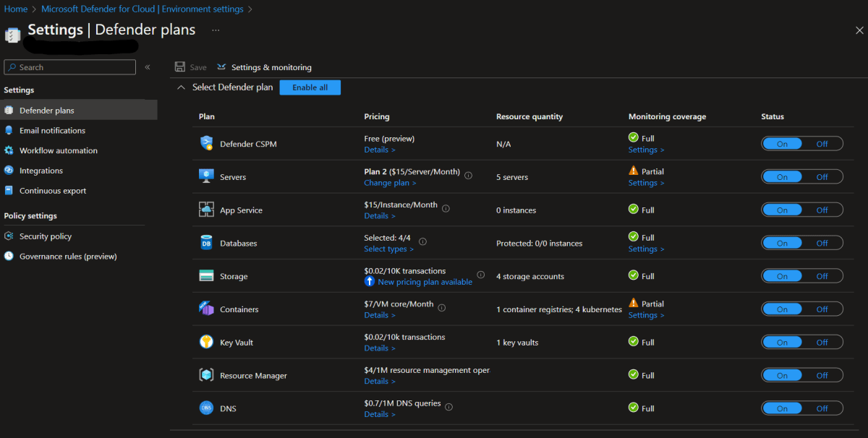Open Settings link for Servers coverage
The image size is (868, 438).
point(646,183)
